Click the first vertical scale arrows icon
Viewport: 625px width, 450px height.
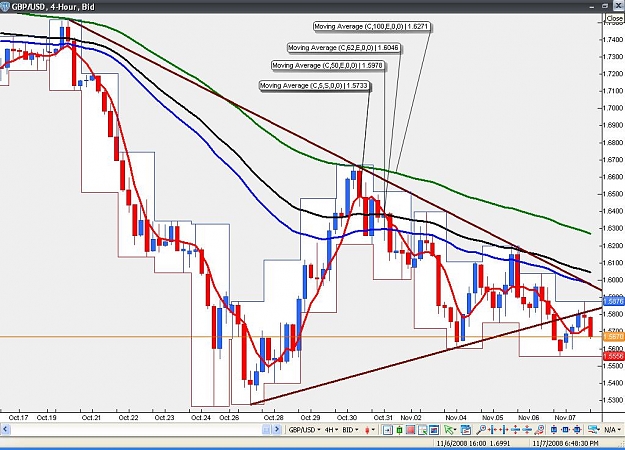pyautogui.click(x=515, y=430)
